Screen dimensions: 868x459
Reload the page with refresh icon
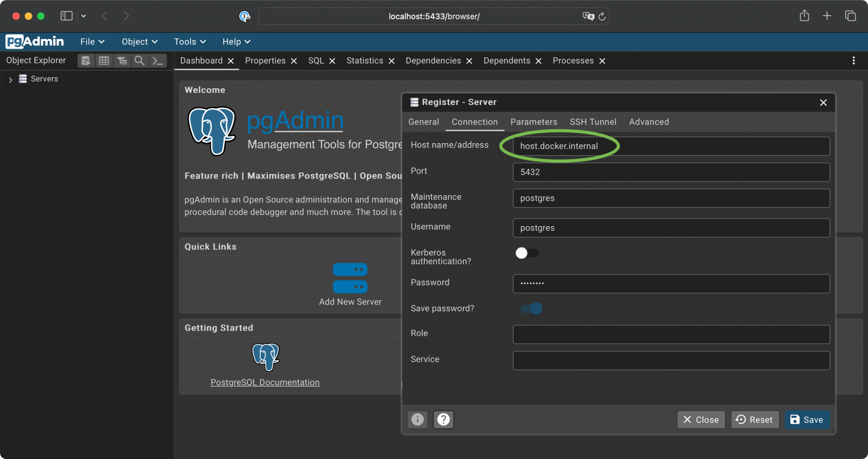coord(602,17)
